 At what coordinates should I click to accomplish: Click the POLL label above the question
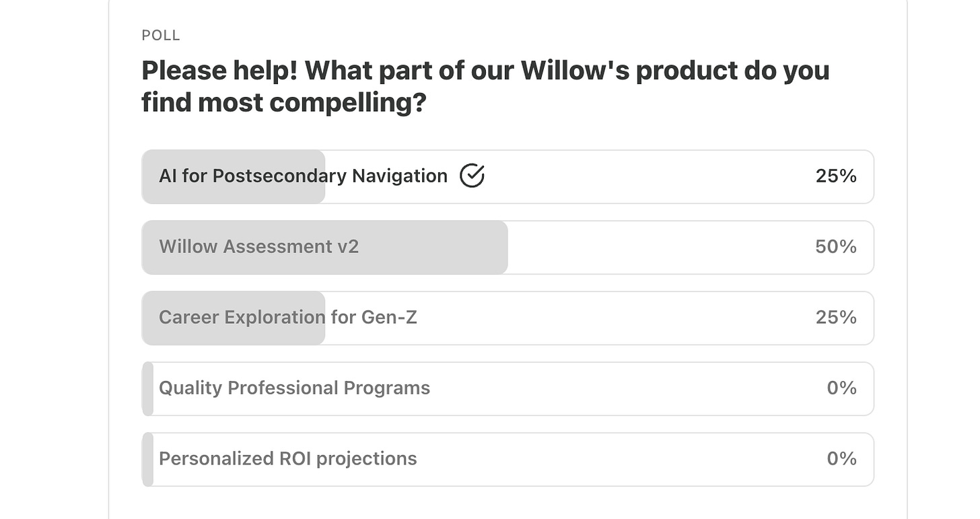(161, 36)
